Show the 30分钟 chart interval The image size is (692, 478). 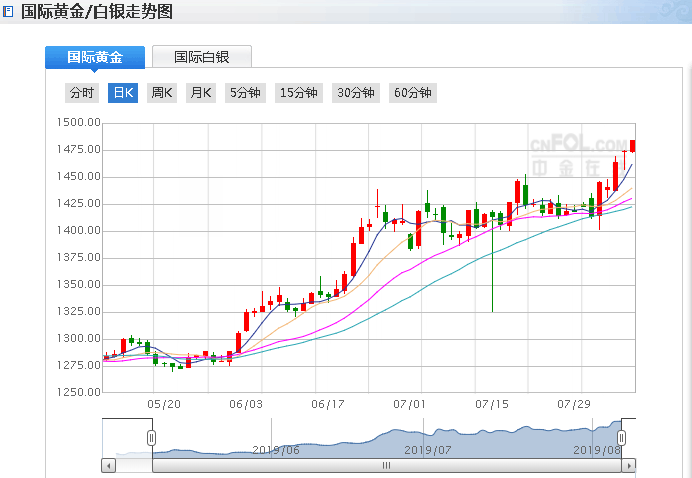click(356, 93)
